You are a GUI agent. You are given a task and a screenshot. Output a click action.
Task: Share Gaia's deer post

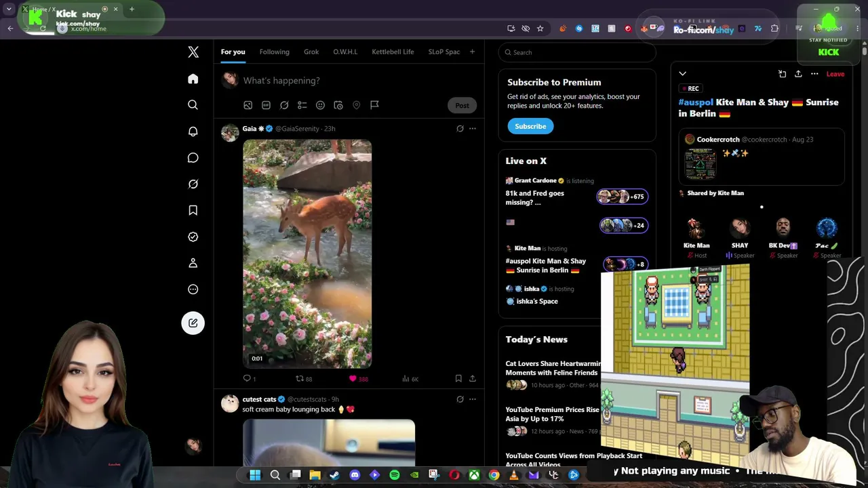point(473,378)
